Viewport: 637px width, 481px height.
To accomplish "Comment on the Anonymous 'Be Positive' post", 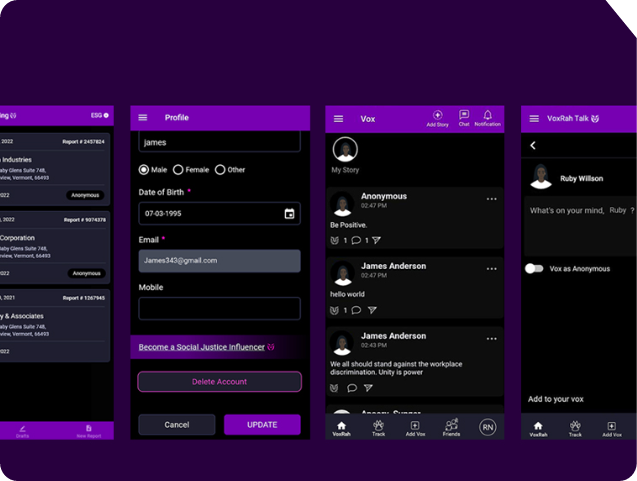I will (x=356, y=240).
